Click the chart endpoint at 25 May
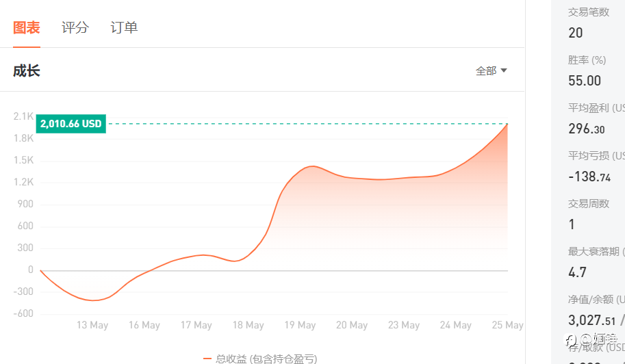The height and width of the screenshot is (364, 625). pos(507,125)
